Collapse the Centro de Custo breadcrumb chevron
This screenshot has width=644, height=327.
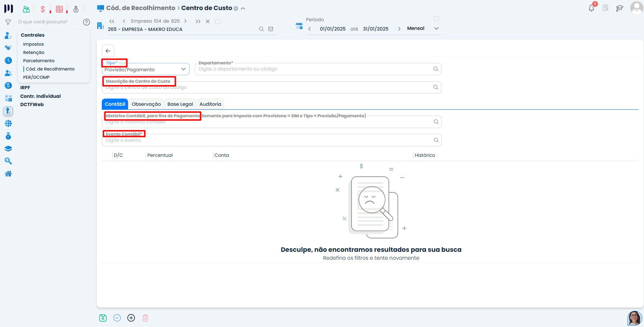(x=243, y=8)
